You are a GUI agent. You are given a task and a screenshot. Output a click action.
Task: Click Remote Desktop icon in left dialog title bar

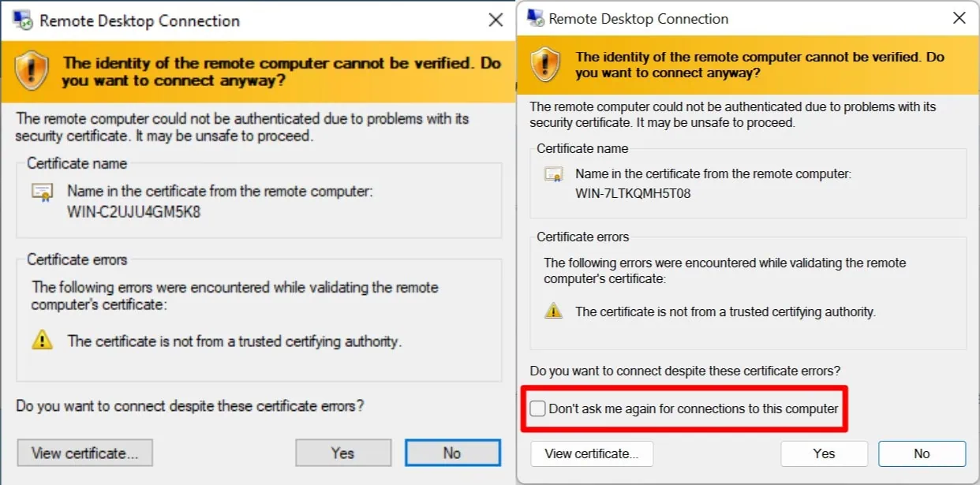tap(21, 21)
